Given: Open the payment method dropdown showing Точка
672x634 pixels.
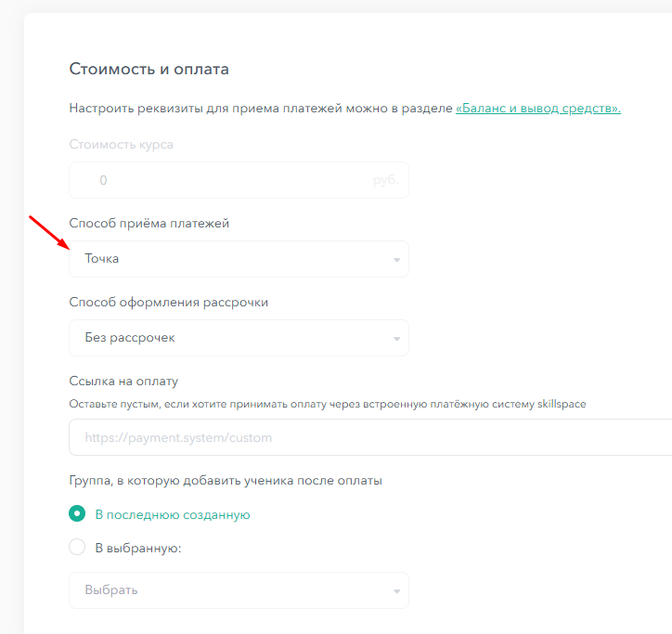Looking at the screenshot, I should click(x=239, y=259).
